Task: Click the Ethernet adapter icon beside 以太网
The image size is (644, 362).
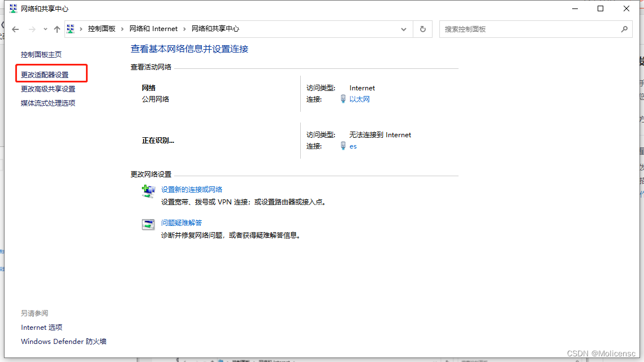Action: pos(343,99)
